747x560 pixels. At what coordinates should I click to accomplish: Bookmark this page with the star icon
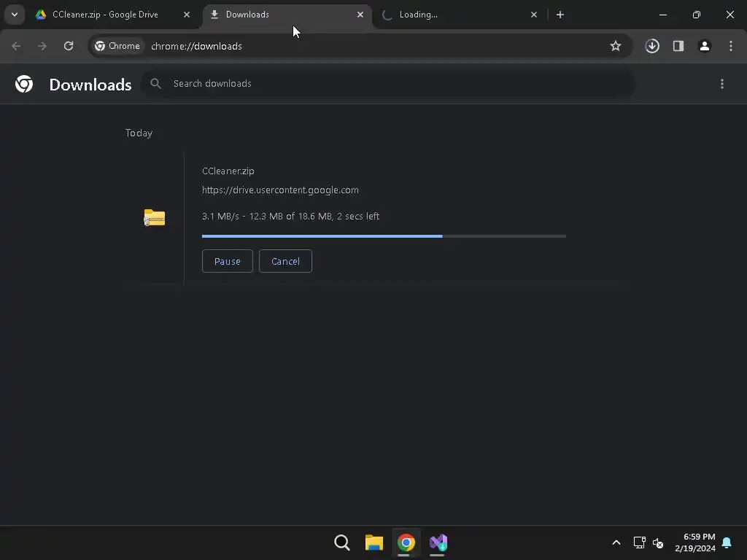616,46
